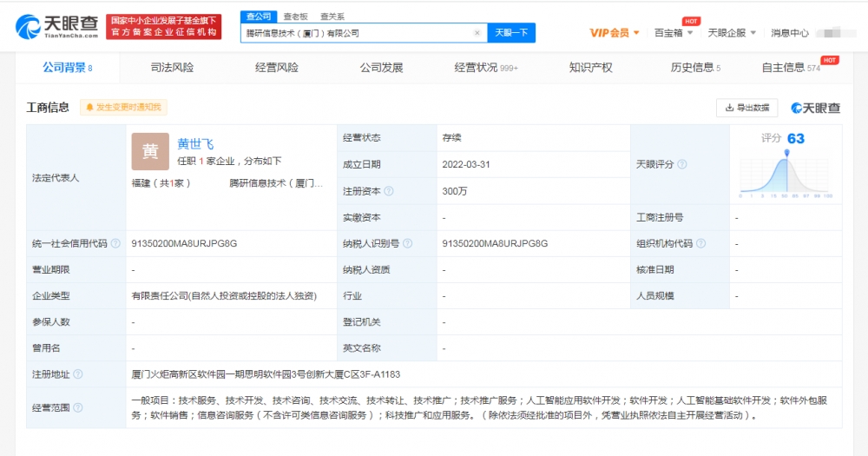This screenshot has height=456, width=868.
Task: Click help icon beside 注册资本
Action: (389, 191)
